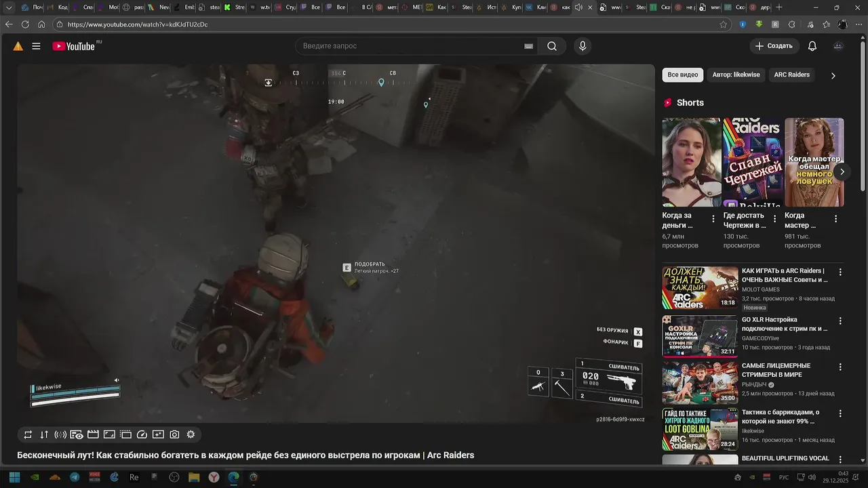Viewport: 868px width, 488px height.
Task: Click the sparkle-frame icon under the video
Action: tap(158, 434)
